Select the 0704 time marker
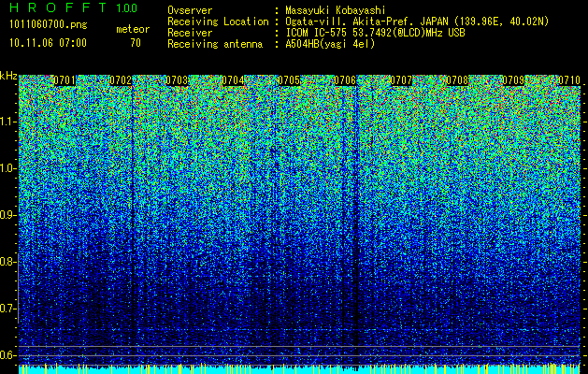The height and width of the screenshot is (374, 588). tap(233, 80)
